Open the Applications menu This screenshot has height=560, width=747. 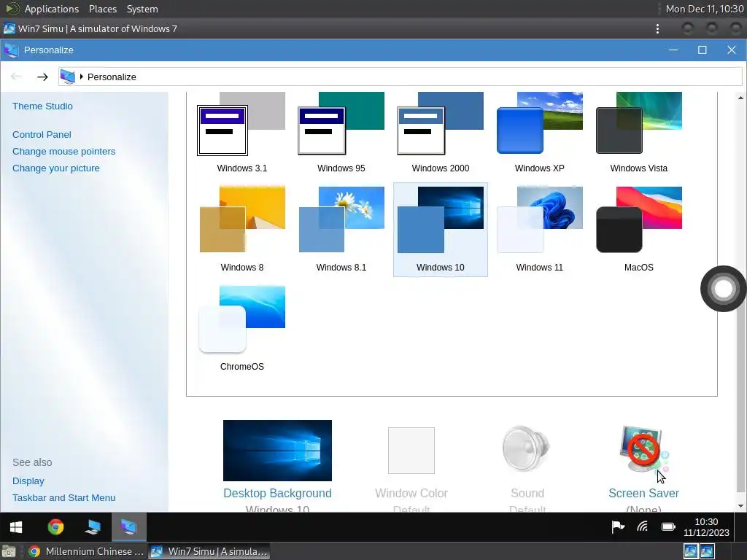(x=52, y=9)
